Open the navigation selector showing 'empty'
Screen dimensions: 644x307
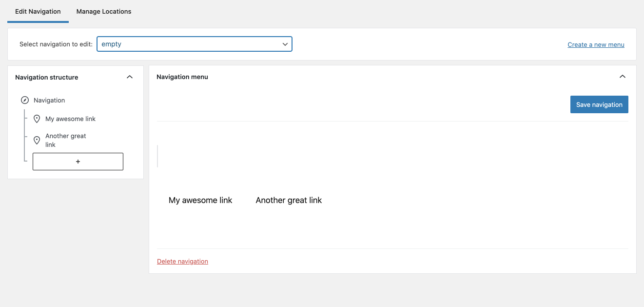[195, 44]
